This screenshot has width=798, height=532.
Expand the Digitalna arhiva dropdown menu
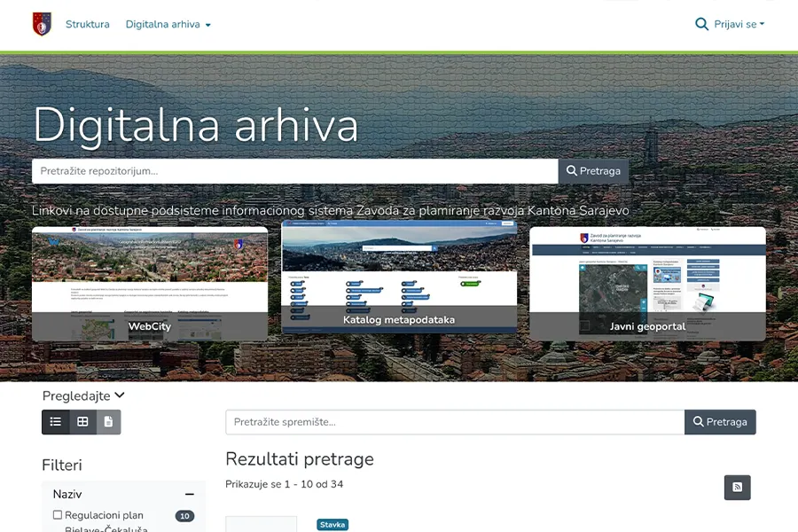tap(168, 25)
